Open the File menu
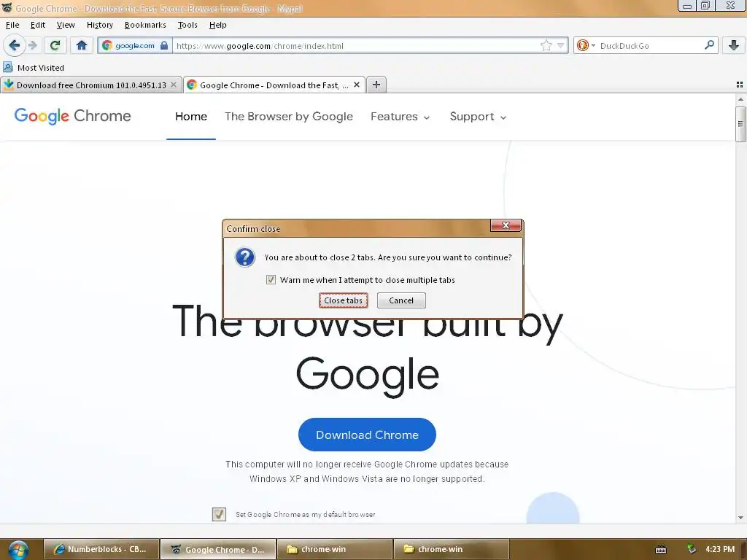The width and height of the screenshot is (747, 560). [x=12, y=25]
